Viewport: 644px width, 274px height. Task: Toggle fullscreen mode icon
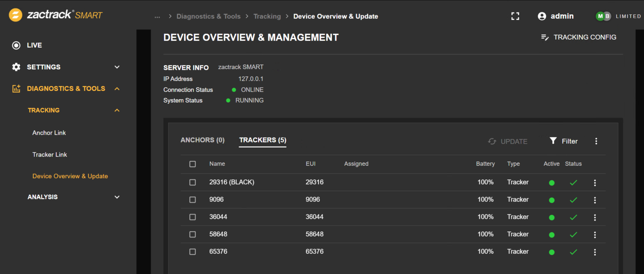(x=515, y=16)
